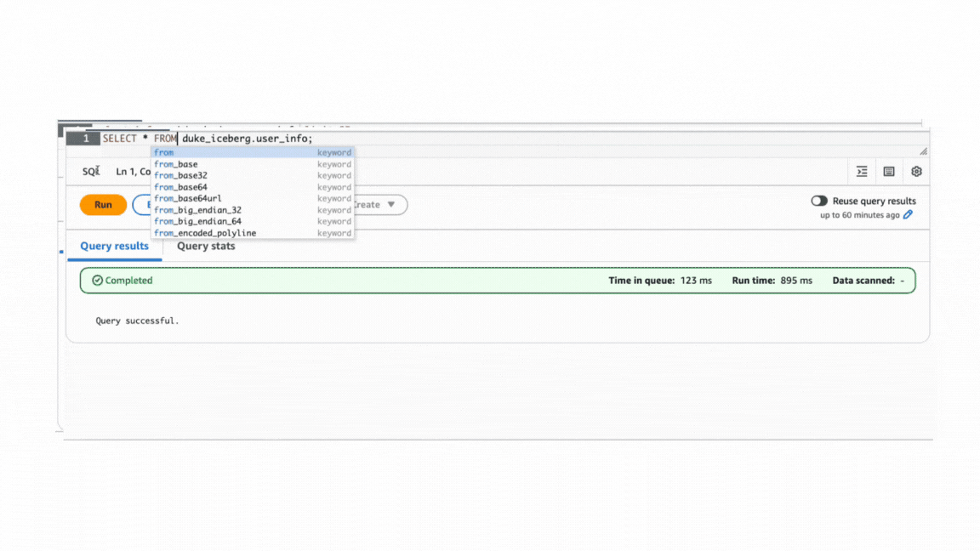Choose 'from_base32' from the autocomplete list
Screen dimensions: 980x551
[253, 175]
